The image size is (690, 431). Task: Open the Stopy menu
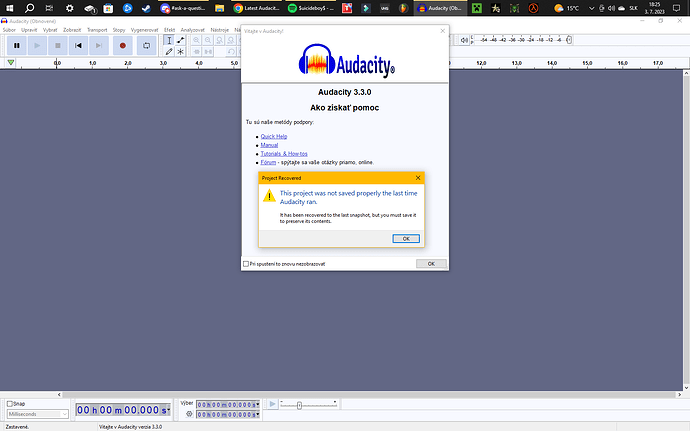tap(119, 30)
